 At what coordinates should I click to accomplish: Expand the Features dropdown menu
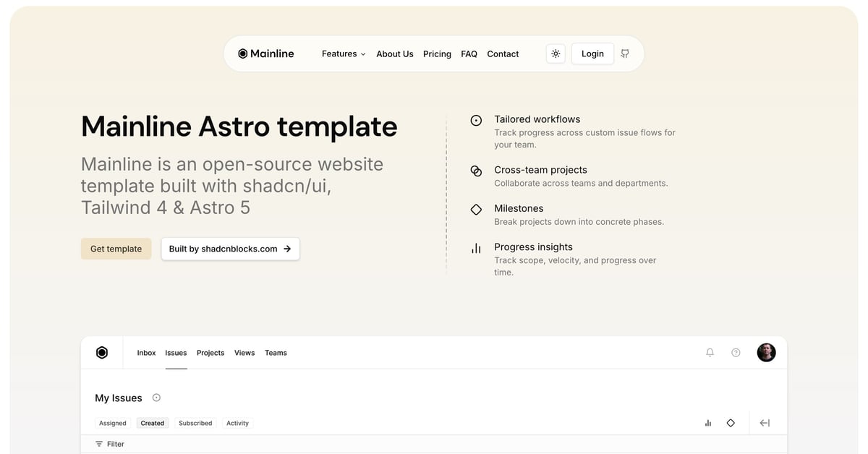pos(344,53)
